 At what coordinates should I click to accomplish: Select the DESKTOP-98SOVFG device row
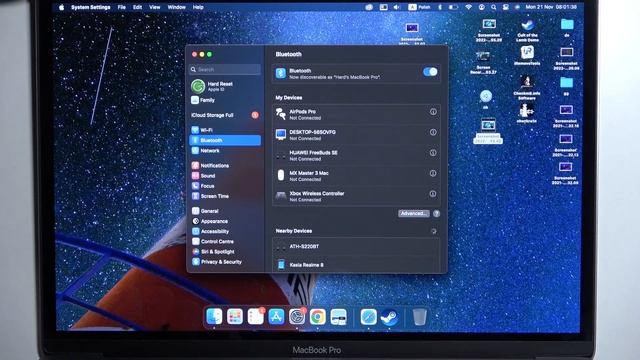pos(356,135)
